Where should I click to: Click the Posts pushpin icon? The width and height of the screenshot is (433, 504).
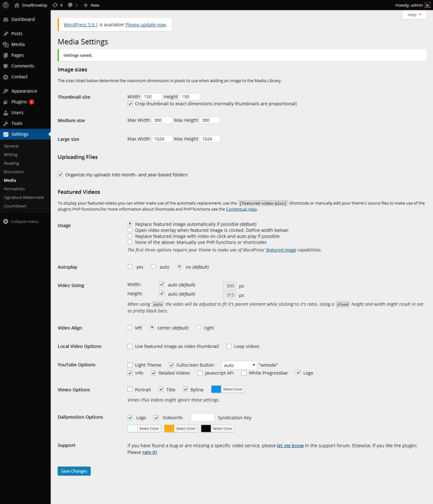coord(5,33)
